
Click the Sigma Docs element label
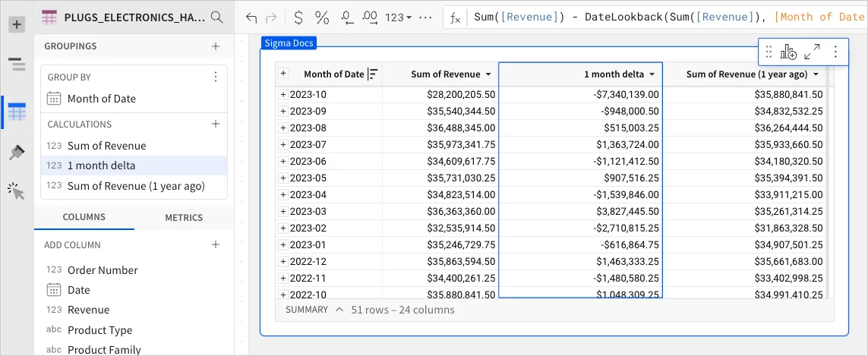(x=288, y=43)
